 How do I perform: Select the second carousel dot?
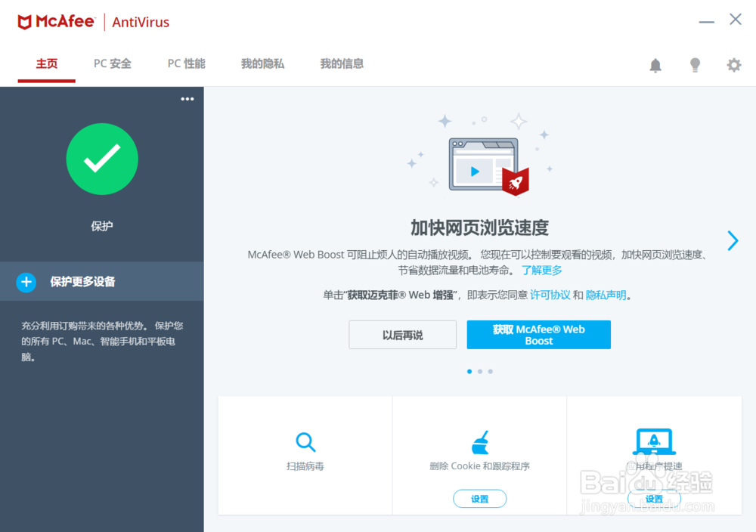click(x=480, y=372)
